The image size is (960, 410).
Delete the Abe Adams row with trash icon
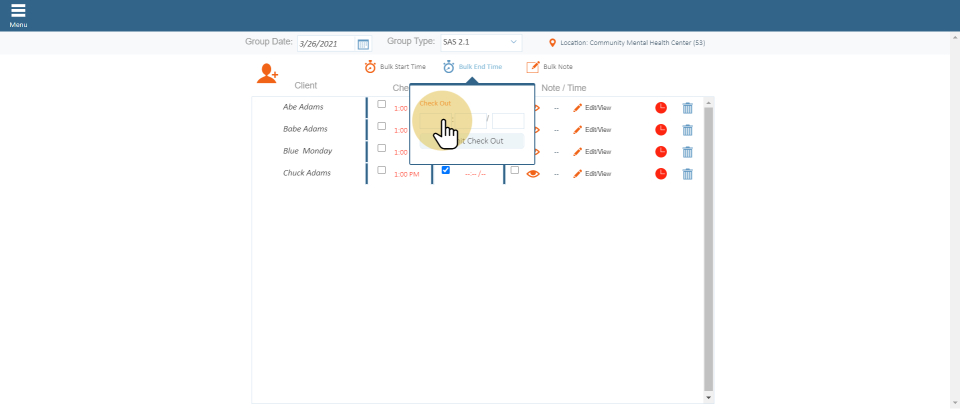tap(687, 108)
